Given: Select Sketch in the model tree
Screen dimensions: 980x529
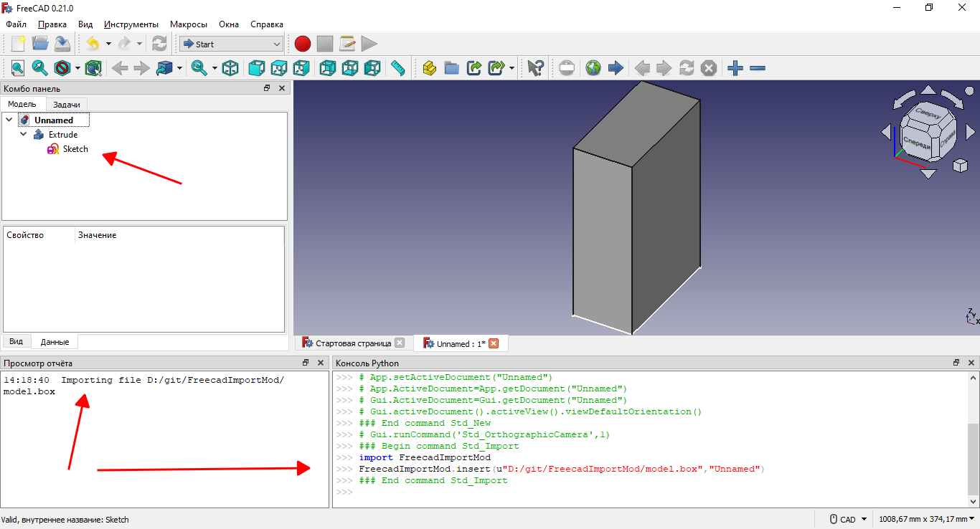Looking at the screenshot, I should (x=75, y=149).
